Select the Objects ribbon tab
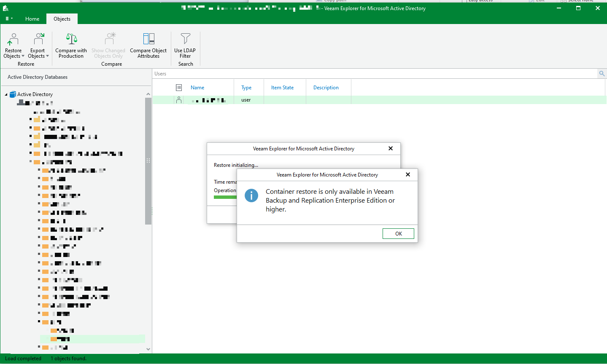 tap(62, 19)
